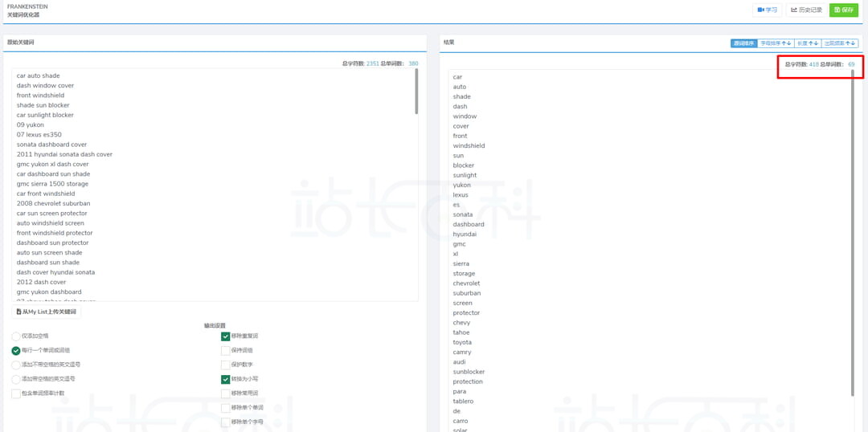Click the original keywords list scrollbar
Image resolution: width=868 pixels, height=432 pixels.
pyautogui.click(x=416, y=92)
